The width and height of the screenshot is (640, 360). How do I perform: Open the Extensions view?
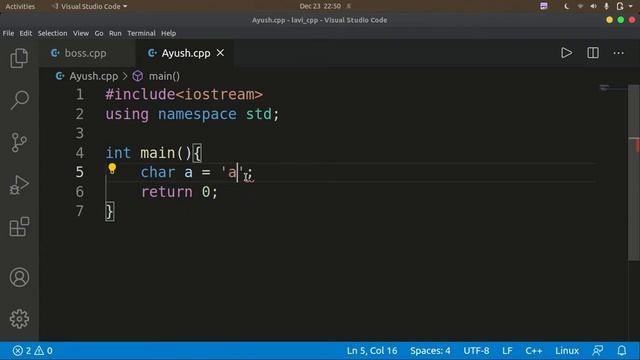coord(19,227)
